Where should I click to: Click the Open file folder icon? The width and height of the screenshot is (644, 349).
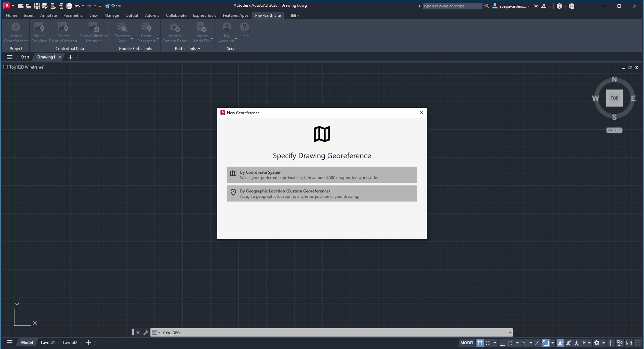29,6
